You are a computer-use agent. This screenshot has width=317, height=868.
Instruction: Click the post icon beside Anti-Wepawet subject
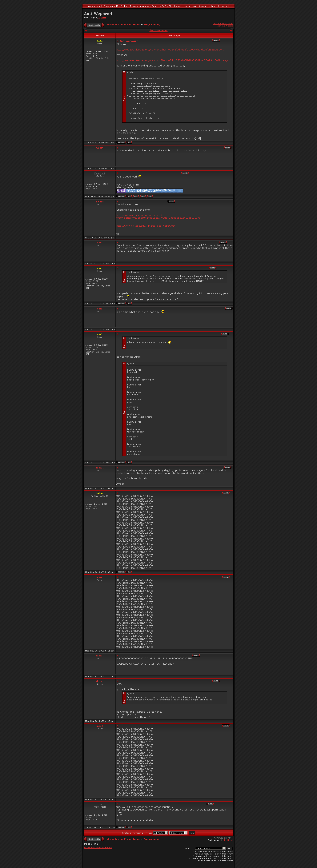117,41
